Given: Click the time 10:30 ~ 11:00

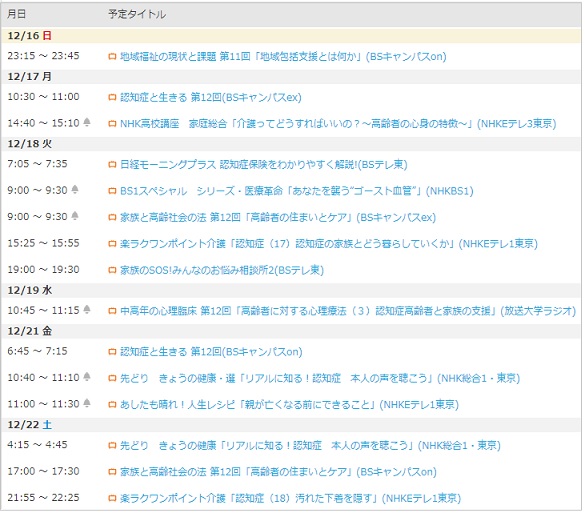Looking at the screenshot, I should click(43, 97).
